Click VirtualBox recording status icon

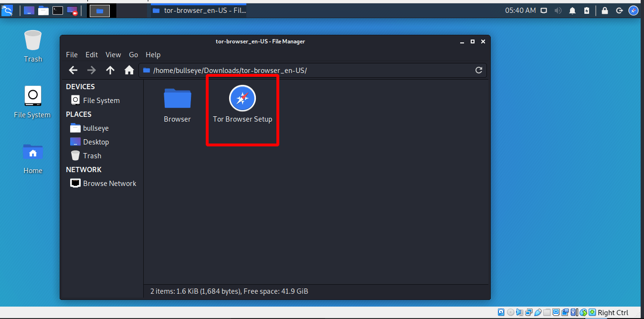pyautogui.click(x=565, y=312)
